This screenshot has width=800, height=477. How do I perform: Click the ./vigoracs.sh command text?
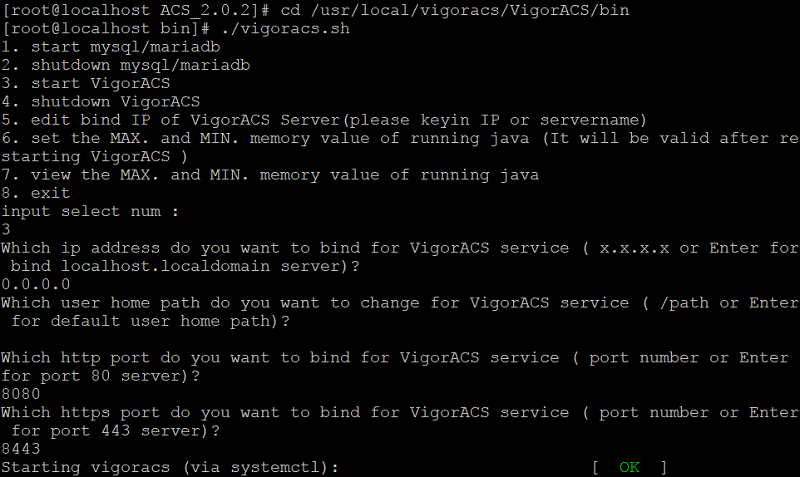click(286, 29)
